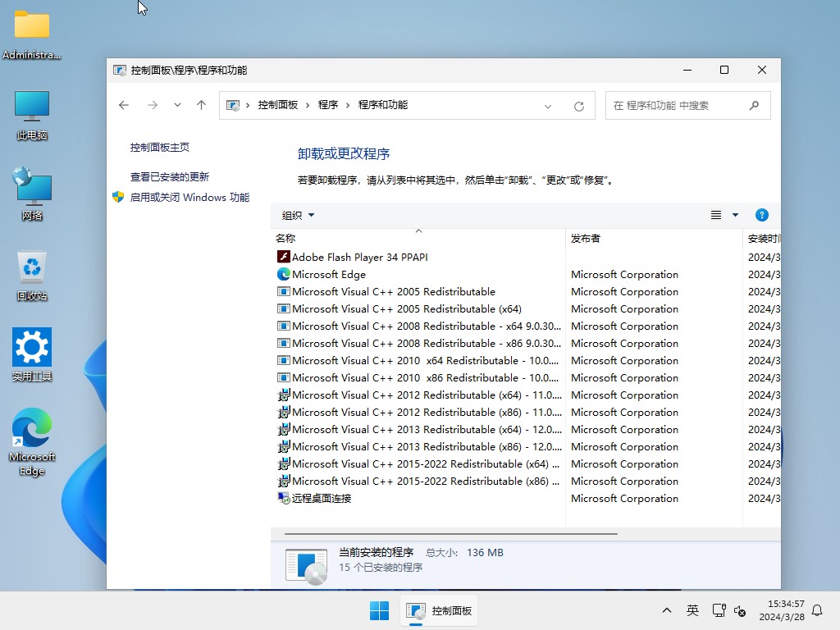The height and width of the screenshot is (630, 840).
Task: Go back with the back arrow
Action: [124, 105]
